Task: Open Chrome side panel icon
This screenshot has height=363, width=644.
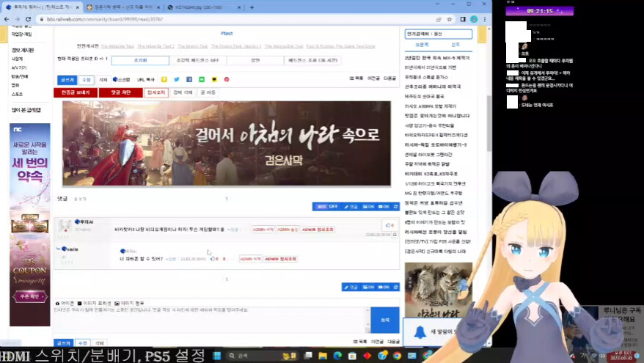Action: pyautogui.click(x=463, y=19)
